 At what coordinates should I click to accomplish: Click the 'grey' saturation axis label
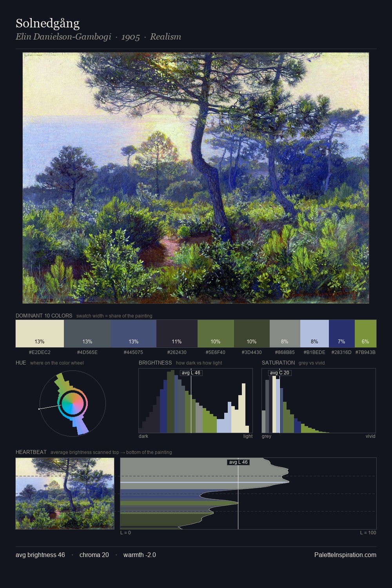[267, 436]
